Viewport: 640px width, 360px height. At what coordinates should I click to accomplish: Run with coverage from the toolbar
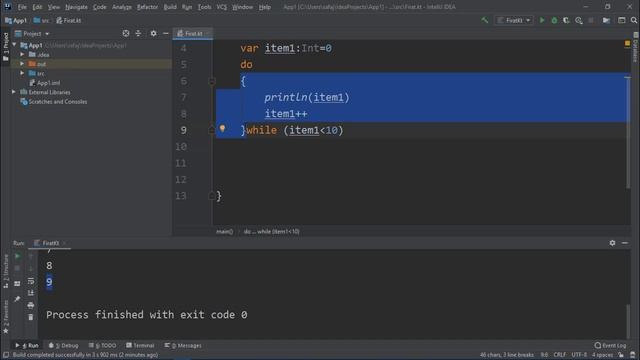pos(566,20)
